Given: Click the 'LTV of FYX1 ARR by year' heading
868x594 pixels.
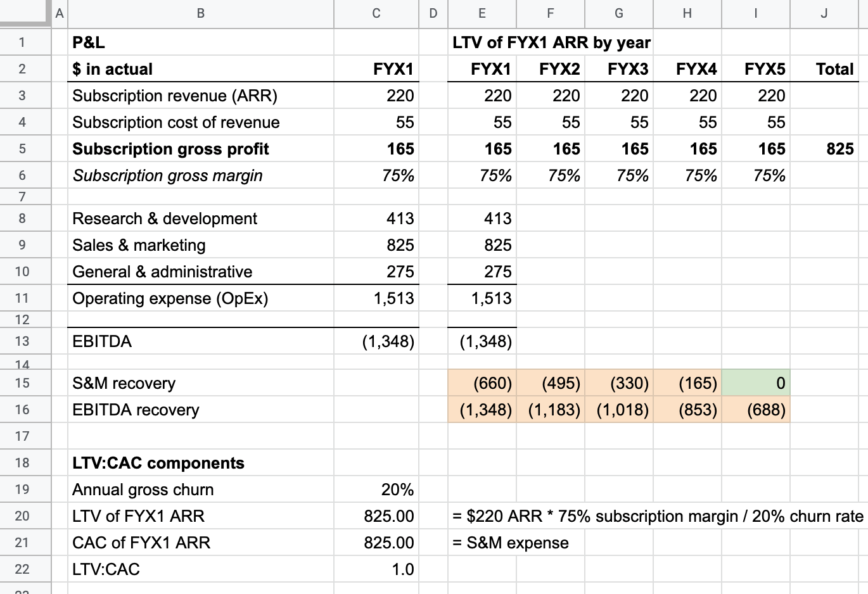Looking at the screenshot, I should [551, 42].
